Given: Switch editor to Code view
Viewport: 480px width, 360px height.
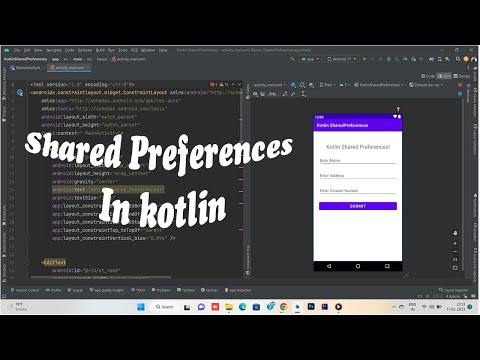Looking at the screenshot, I should point(428,76).
